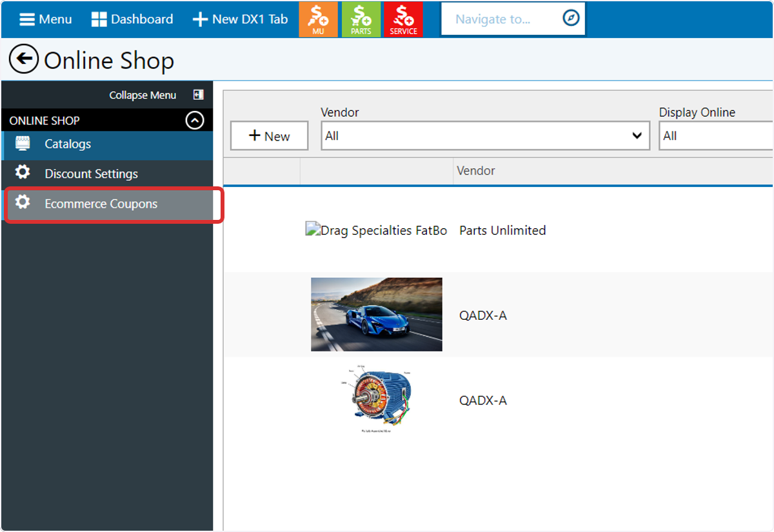The width and height of the screenshot is (774, 532).
Task: Click the compass icon in Navigate box
Action: pyautogui.click(x=571, y=19)
